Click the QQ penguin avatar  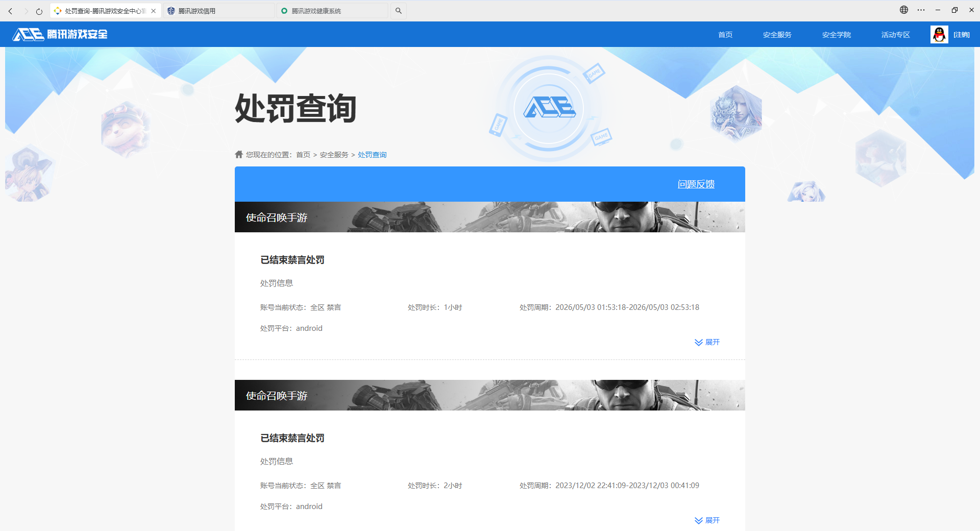tap(939, 34)
